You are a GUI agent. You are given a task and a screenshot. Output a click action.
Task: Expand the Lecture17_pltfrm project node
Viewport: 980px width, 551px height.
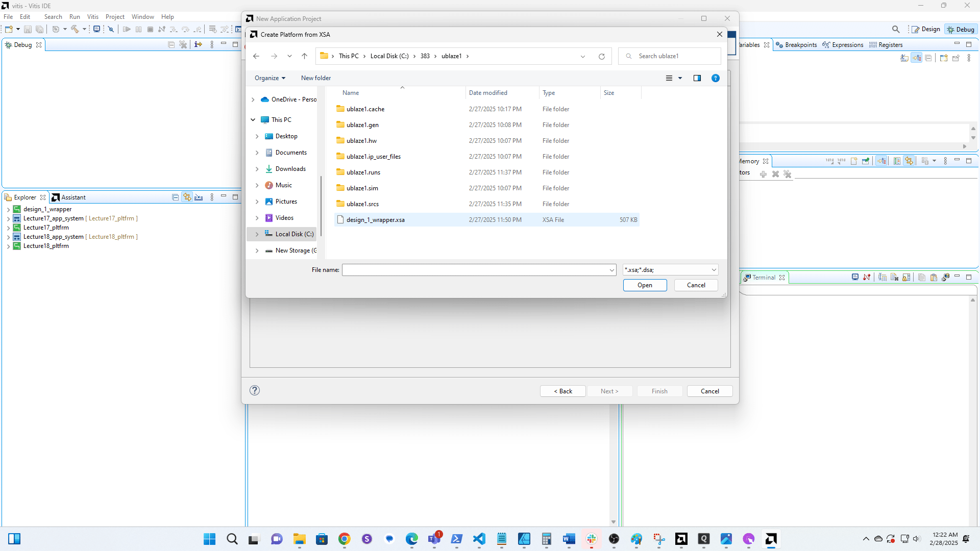pos(8,228)
